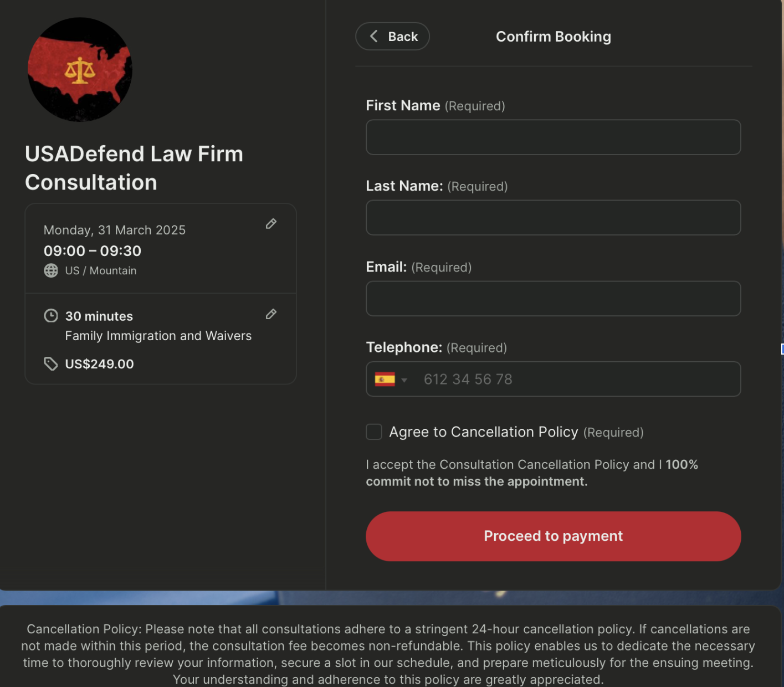The width and height of the screenshot is (784, 687).
Task: Select the Confirm Booking header
Action: click(x=553, y=36)
